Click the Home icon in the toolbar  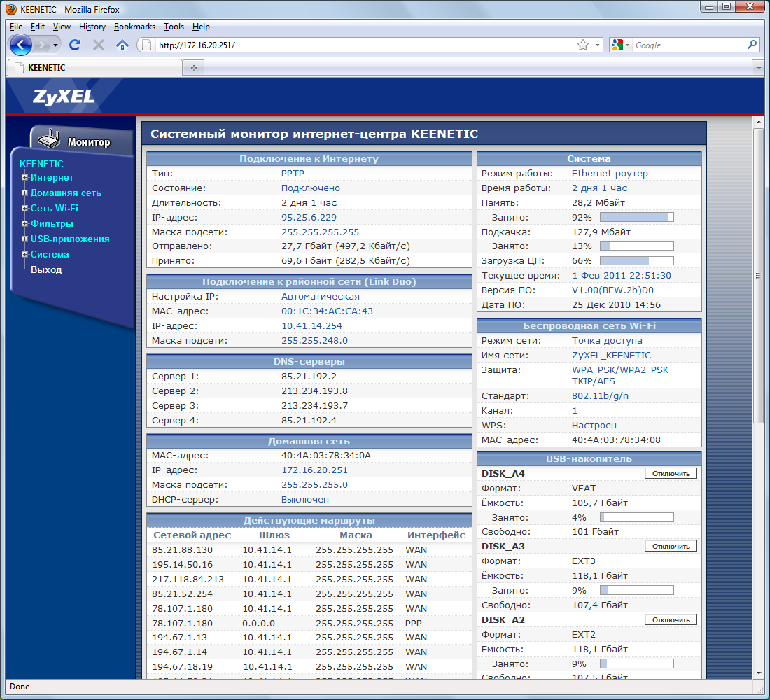click(122, 45)
